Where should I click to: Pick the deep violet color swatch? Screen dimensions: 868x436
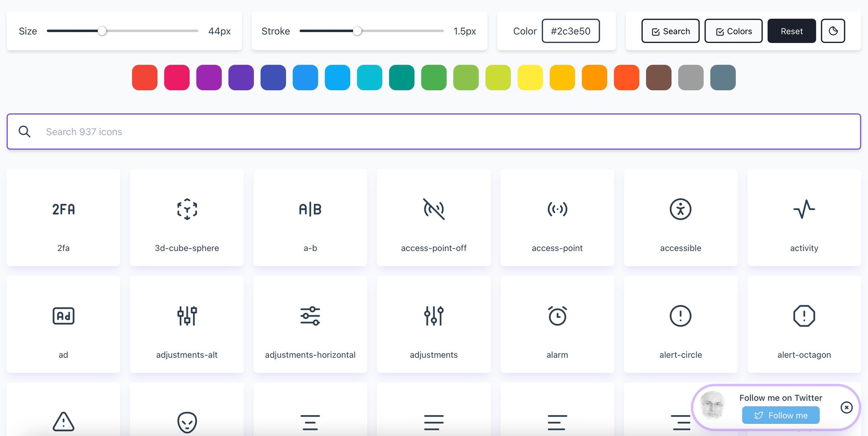coord(241,77)
